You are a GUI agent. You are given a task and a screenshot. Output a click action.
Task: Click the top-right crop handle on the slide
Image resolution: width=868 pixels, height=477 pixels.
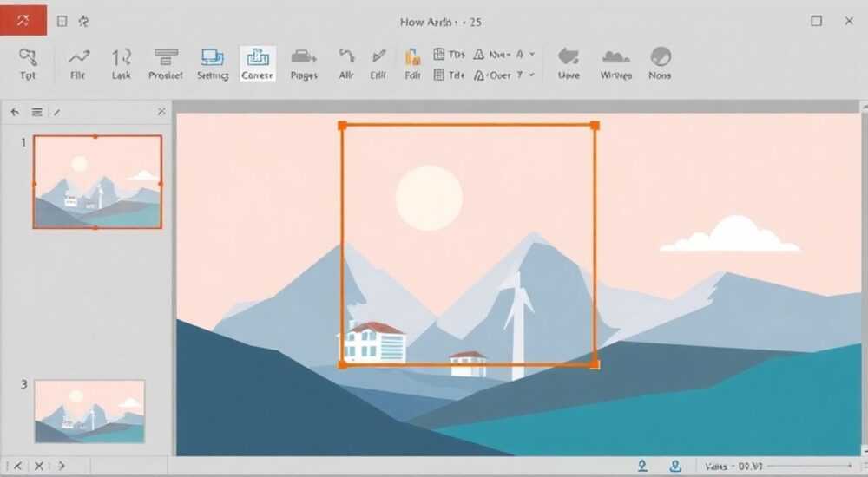(595, 126)
